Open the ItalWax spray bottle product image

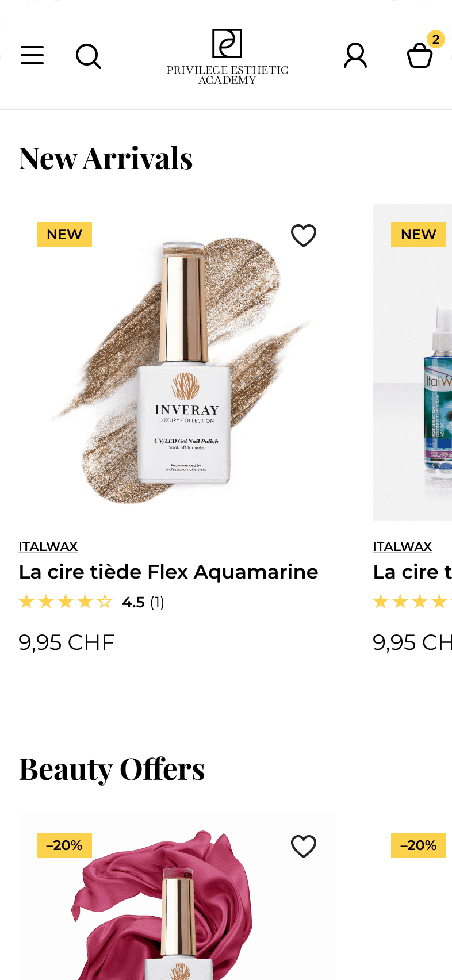[412, 362]
